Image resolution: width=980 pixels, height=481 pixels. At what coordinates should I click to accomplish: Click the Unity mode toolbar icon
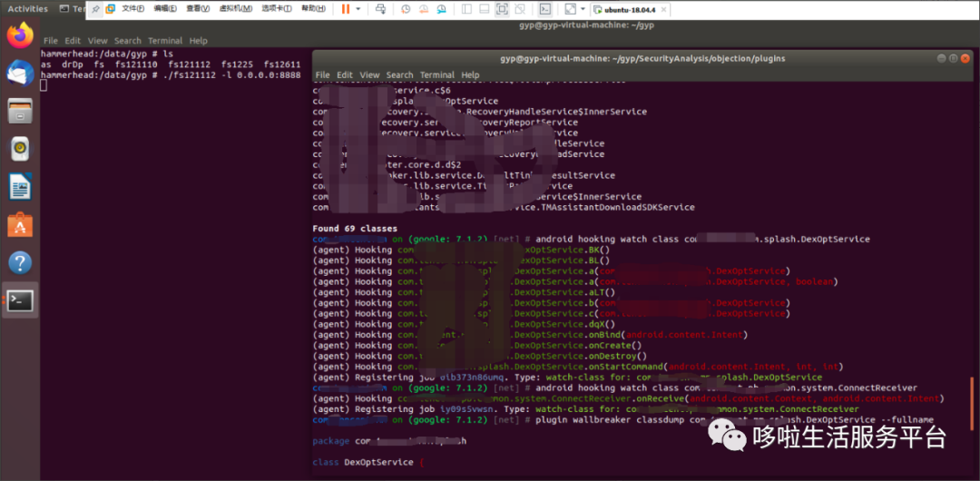click(x=519, y=9)
